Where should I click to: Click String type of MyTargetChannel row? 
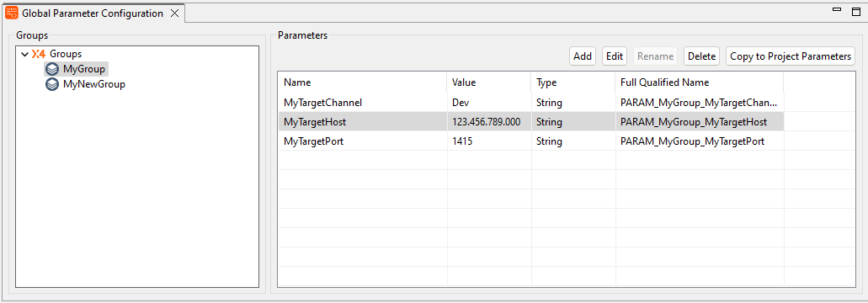[549, 103]
